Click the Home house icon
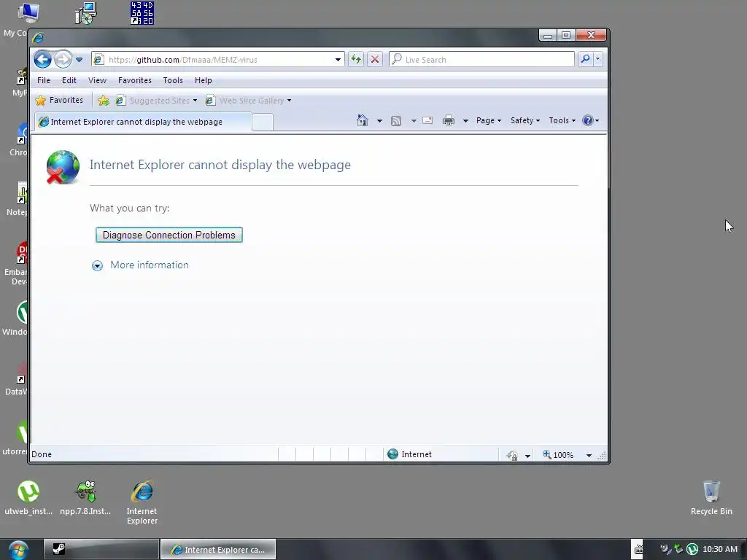This screenshot has width=747, height=560. pyautogui.click(x=363, y=120)
